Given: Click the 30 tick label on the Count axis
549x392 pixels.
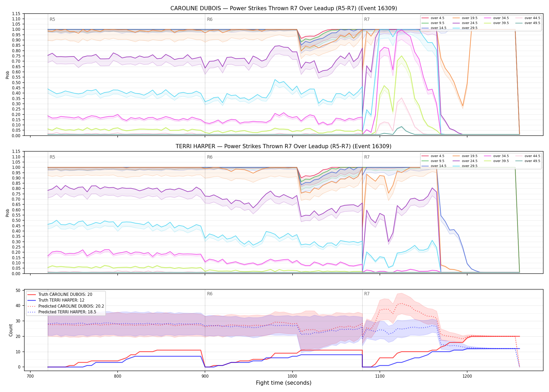Looking at the screenshot, I should [x=18, y=321].
